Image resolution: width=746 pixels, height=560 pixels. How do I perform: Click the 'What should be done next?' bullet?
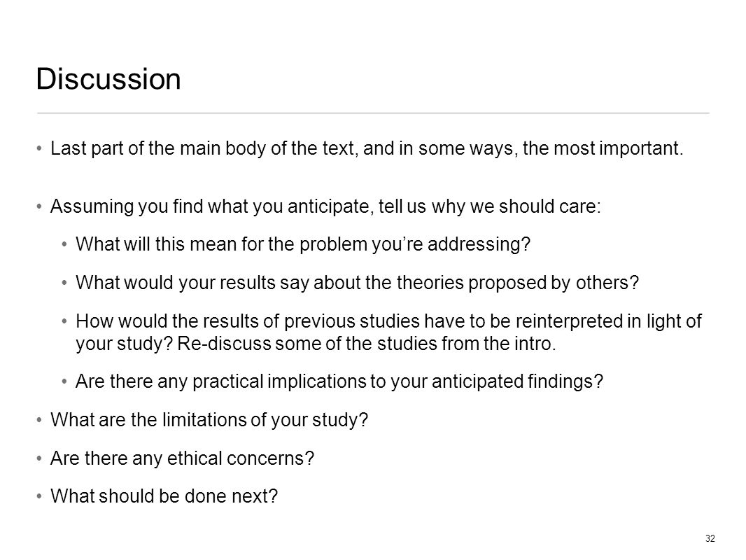point(164,496)
